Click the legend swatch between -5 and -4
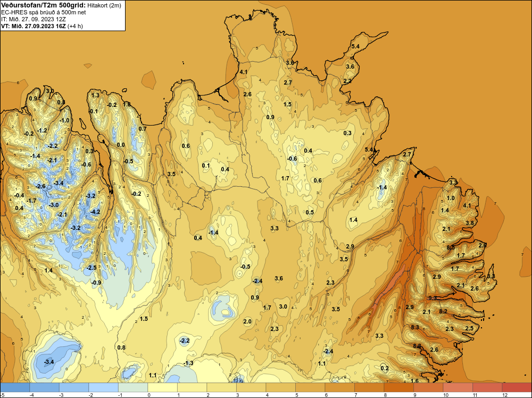The height and width of the screenshot is (398, 532). 15,387
